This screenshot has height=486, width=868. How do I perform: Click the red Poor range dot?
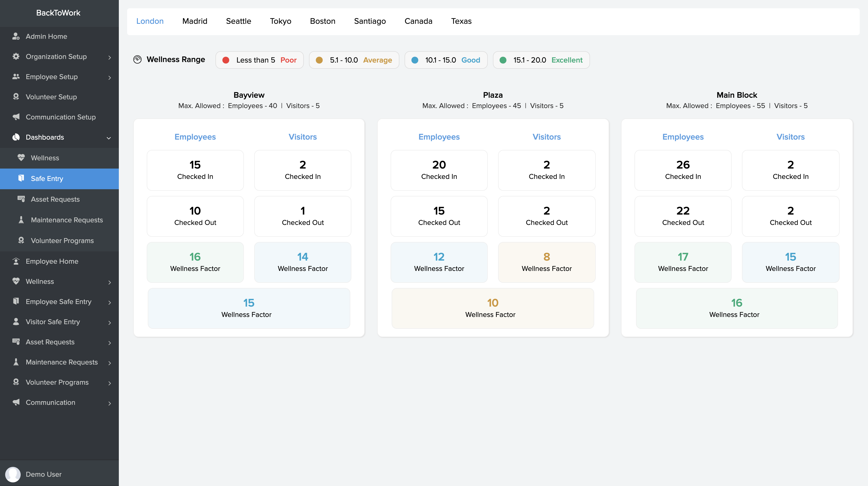(226, 60)
